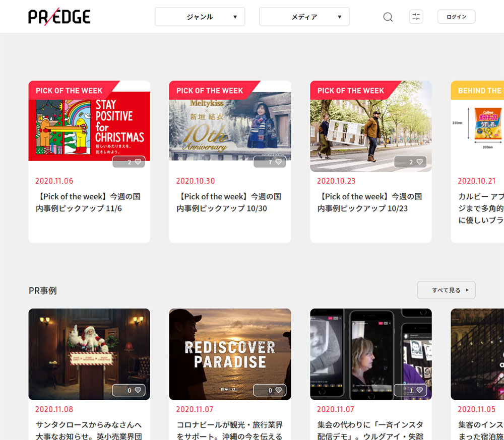Click the すべて見る button in PR事例 section
504x440 pixels.
coord(446,290)
